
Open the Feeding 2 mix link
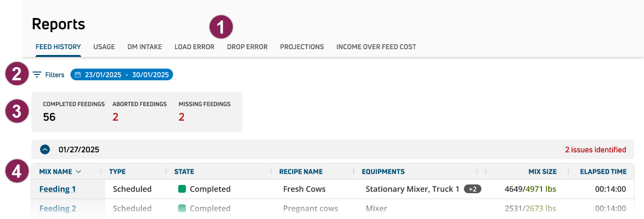pyautogui.click(x=57, y=208)
